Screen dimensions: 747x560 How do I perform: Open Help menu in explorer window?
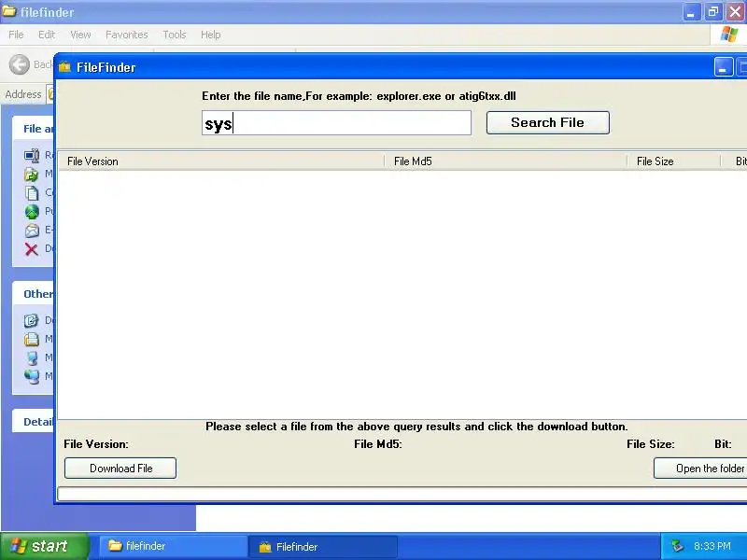[211, 35]
